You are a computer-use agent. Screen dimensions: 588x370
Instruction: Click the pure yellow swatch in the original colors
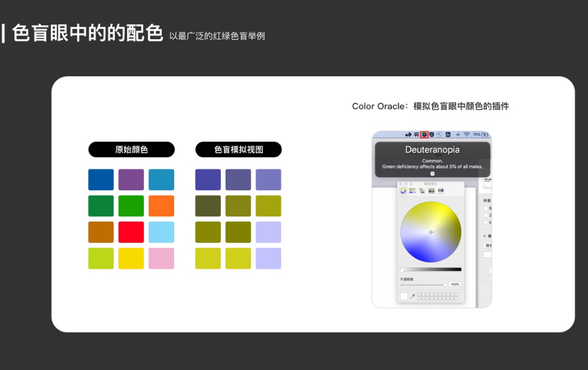pyautogui.click(x=131, y=258)
